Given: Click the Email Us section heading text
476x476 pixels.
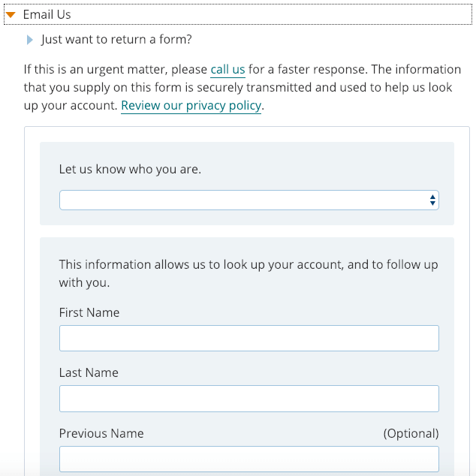Looking at the screenshot, I should [47, 14].
